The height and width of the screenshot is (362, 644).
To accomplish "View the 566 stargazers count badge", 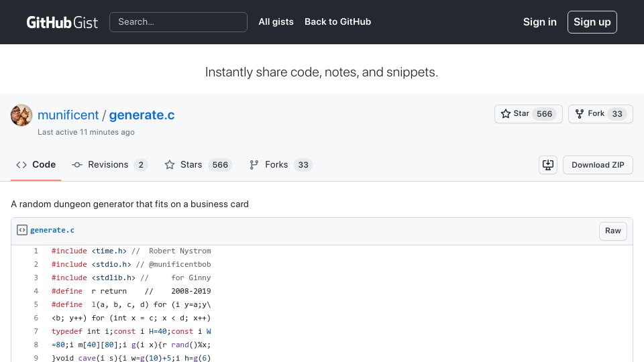I will [x=544, y=114].
